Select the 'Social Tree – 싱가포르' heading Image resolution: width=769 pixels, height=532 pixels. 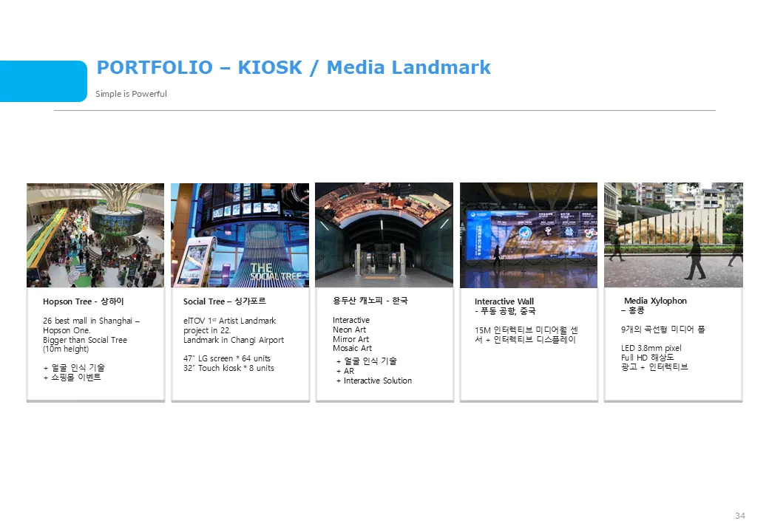(x=224, y=301)
